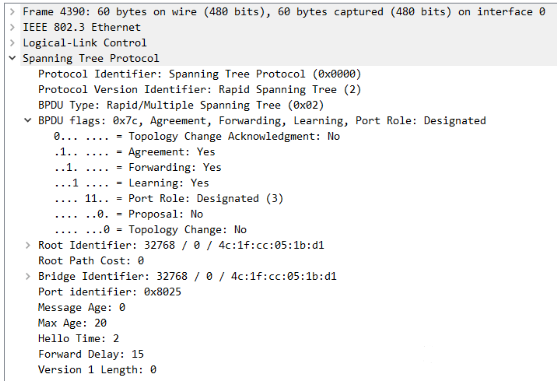Select the Forwarding: Yes flag line
Screen dimensions: 560x389
(x=138, y=167)
